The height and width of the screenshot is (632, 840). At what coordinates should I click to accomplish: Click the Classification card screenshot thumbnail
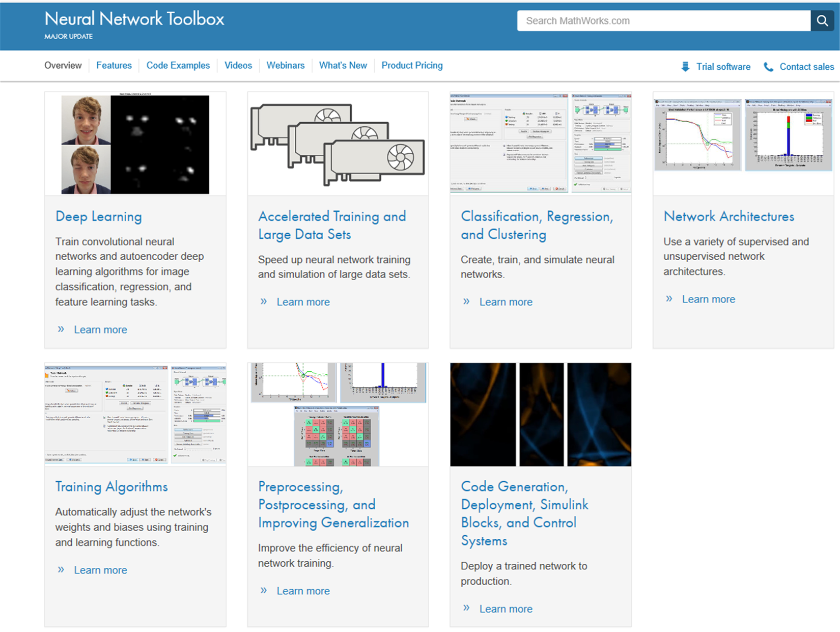click(541, 143)
